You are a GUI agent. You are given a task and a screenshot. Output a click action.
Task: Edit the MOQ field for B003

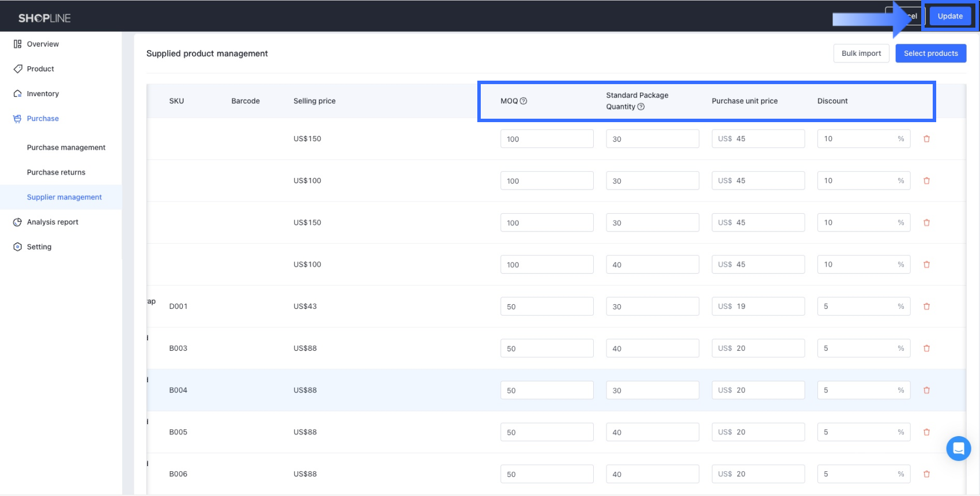coord(546,349)
